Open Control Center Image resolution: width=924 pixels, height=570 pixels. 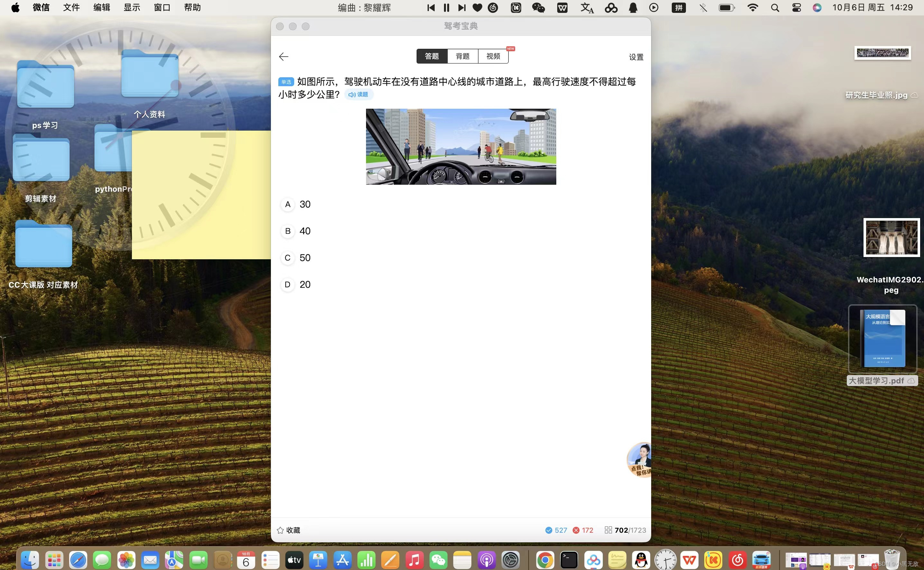point(796,7)
